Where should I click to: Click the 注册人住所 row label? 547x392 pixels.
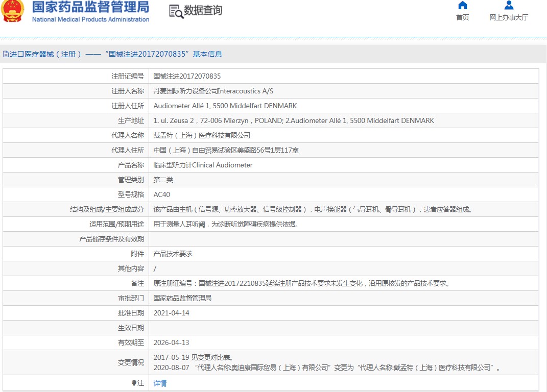tap(128, 106)
